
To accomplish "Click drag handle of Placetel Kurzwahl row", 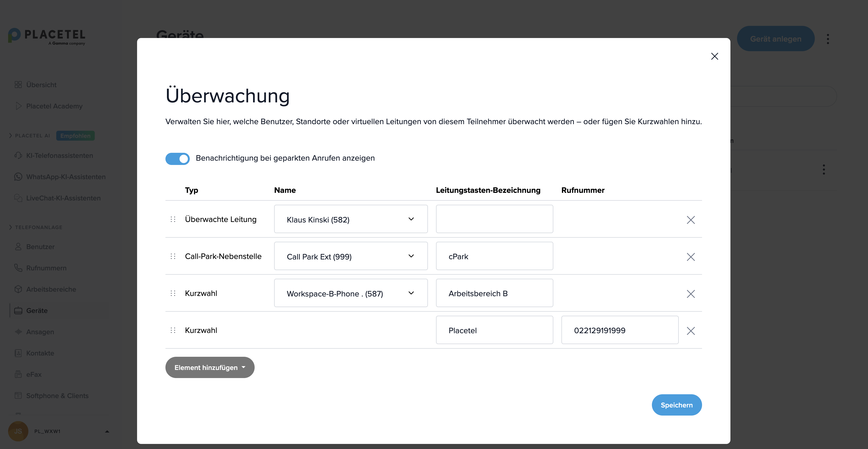I will point(173,330).
